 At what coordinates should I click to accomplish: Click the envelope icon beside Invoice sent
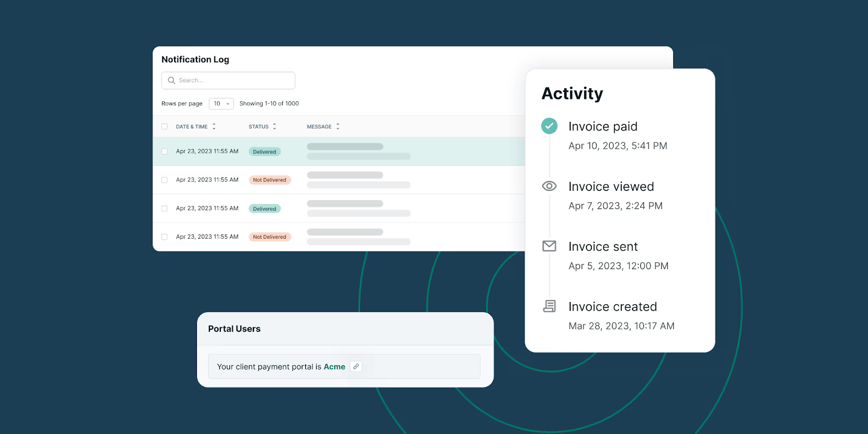click(x=549, y=246)
